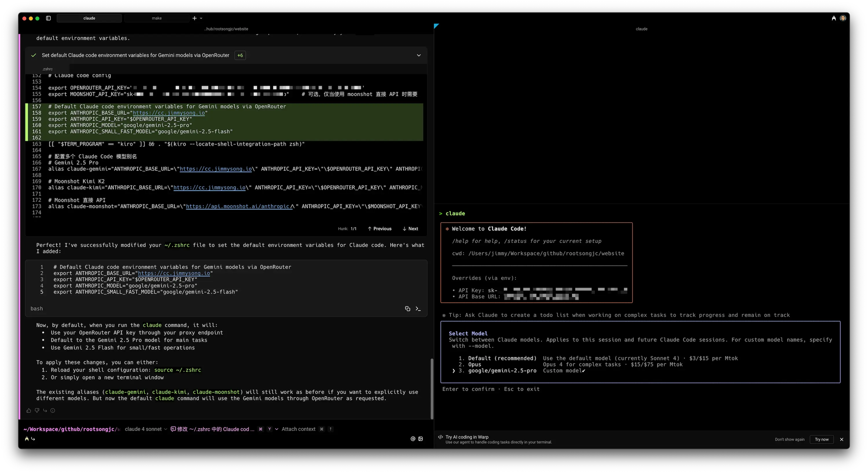The width and height of the screenshot is (868, 473).
Task: Give thumbs down to the AI response
Action: (37, 410)
